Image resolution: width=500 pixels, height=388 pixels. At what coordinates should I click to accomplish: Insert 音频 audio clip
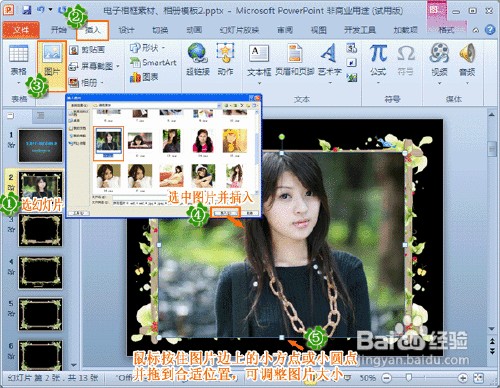[x=467, y=59]
